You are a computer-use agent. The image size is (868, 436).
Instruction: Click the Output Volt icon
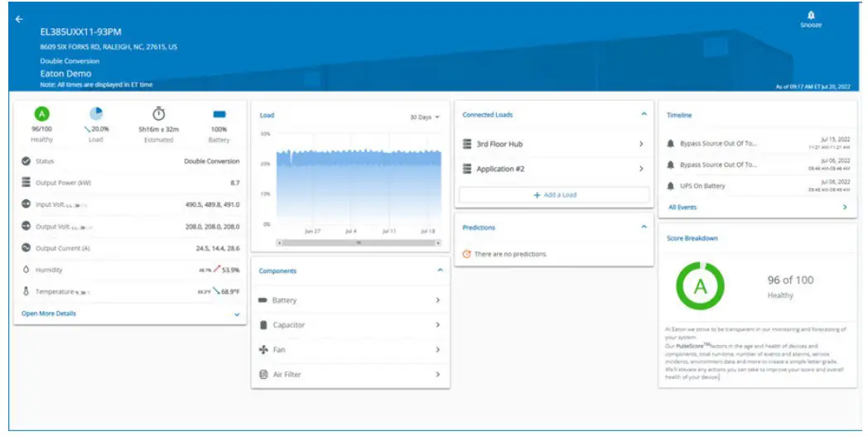[x=26, y=226]
